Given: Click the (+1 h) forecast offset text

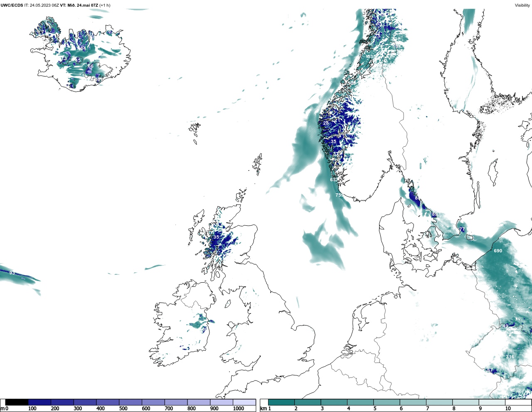Looking at the screenshot, I should click(105, 5).
